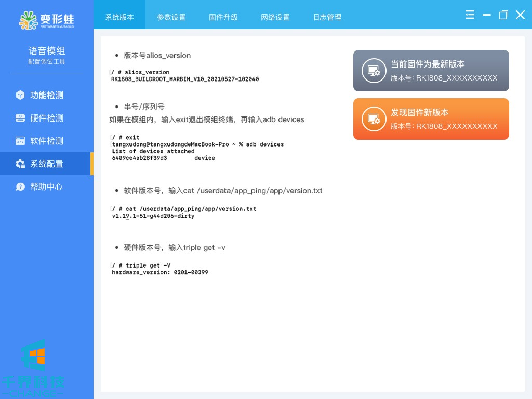Click the alios_version terminal output image
The width and height of the screenshot is (532, 399).
(x=185, y=76)
